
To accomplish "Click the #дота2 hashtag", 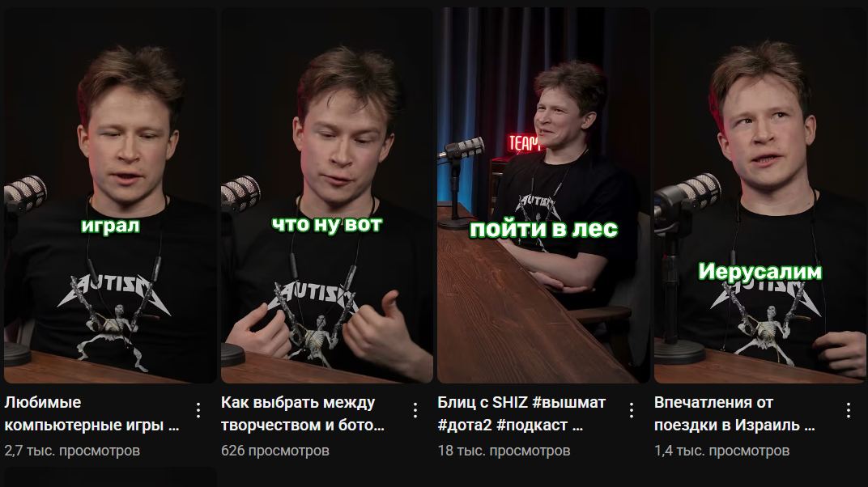I will pos(465,425).
